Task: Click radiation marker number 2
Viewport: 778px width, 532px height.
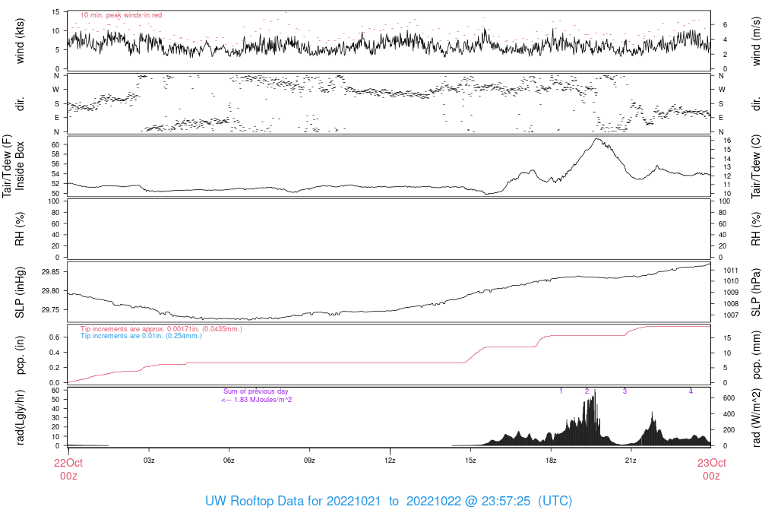Action: tap(587, 391)
